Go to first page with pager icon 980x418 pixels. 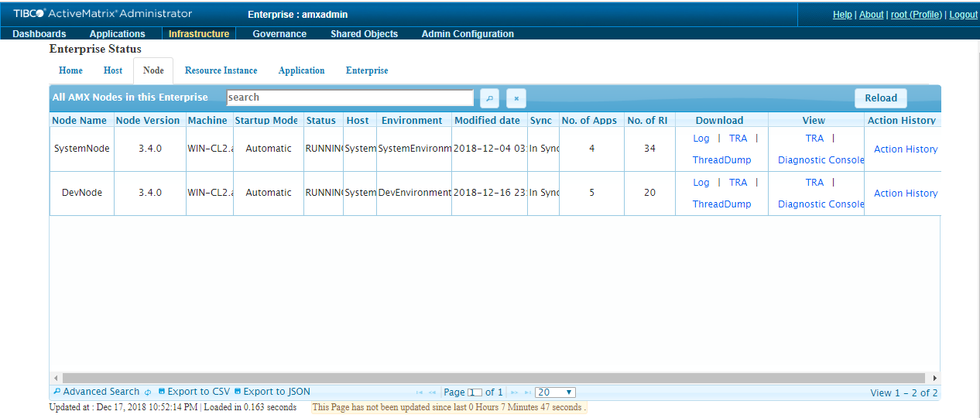click(420, 392)
